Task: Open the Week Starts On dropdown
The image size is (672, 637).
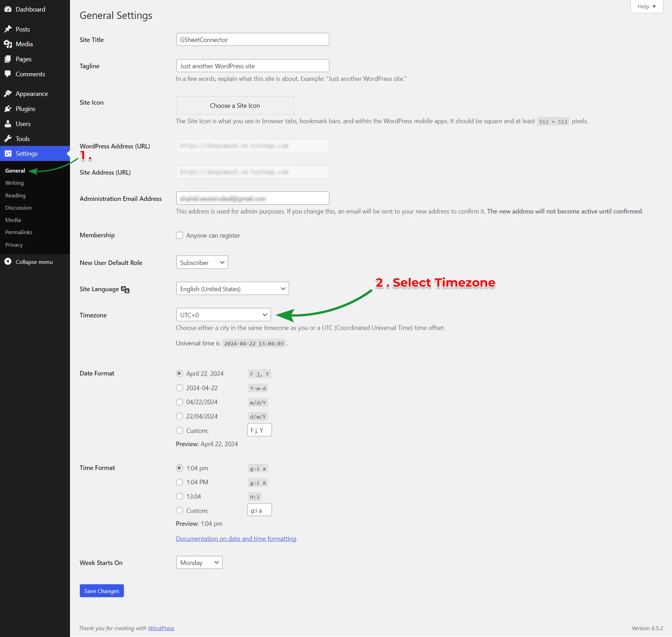Action: (199, 562)
